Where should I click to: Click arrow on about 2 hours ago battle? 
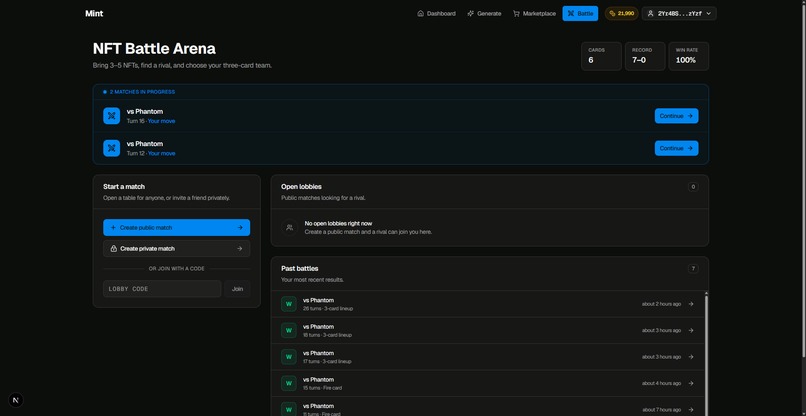[x=691, y=304]
